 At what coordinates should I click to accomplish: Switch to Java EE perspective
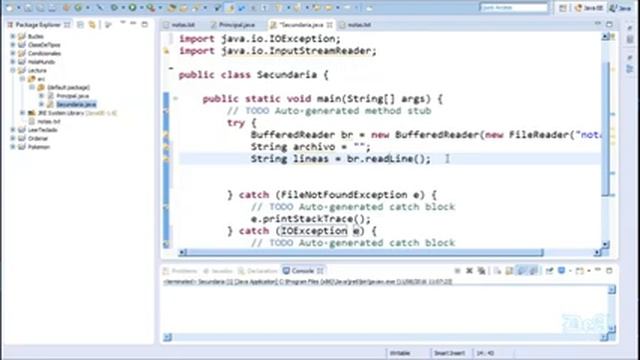[x=589, y=8]
